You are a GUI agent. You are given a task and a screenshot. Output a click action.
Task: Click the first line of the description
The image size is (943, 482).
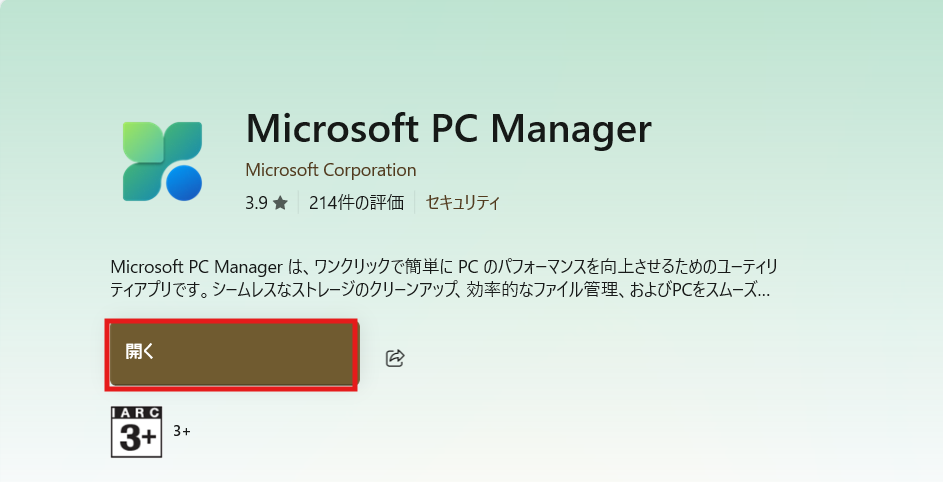[x=444, y=267]
